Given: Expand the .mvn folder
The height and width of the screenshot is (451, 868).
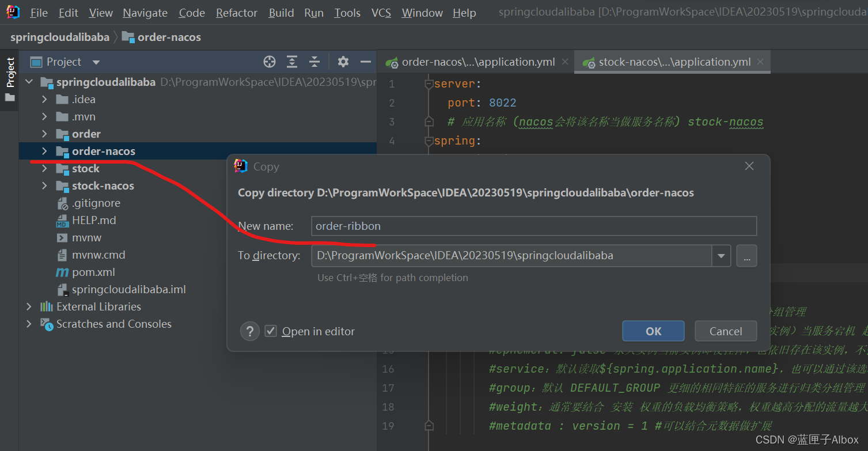Looking at the screenshot, I should tap(45, 116).
